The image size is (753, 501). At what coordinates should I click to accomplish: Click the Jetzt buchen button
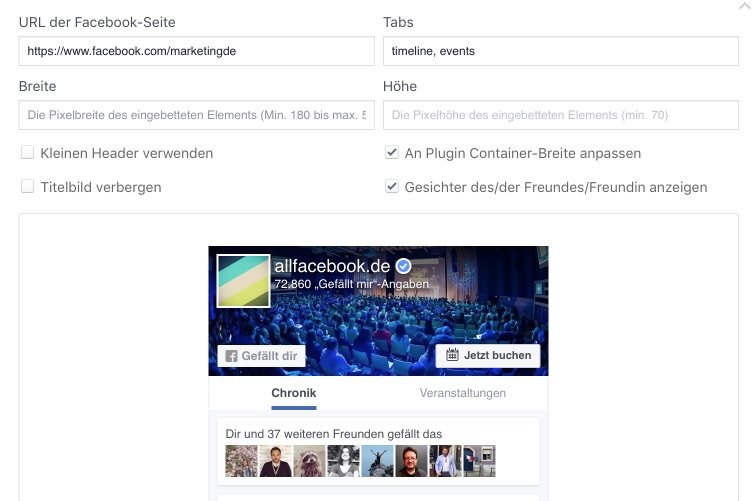coord(488,355)
